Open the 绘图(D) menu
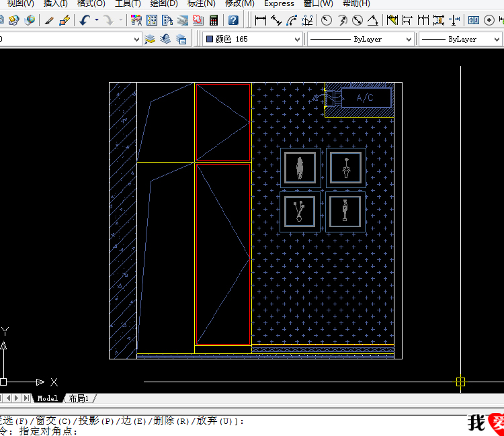This screenshot has width=504, height=436. pyautogui.click(x=163, y=3)
